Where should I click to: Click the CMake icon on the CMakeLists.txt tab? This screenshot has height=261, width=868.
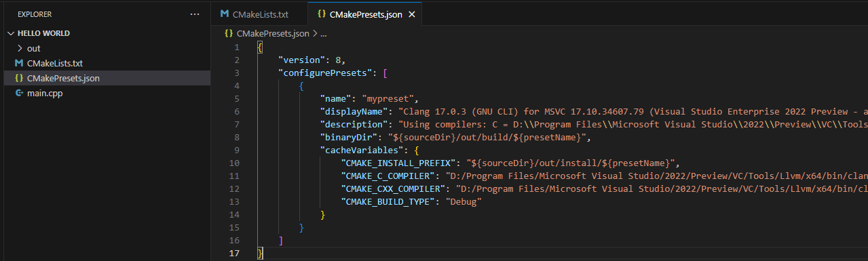click(x=224, y=14)
